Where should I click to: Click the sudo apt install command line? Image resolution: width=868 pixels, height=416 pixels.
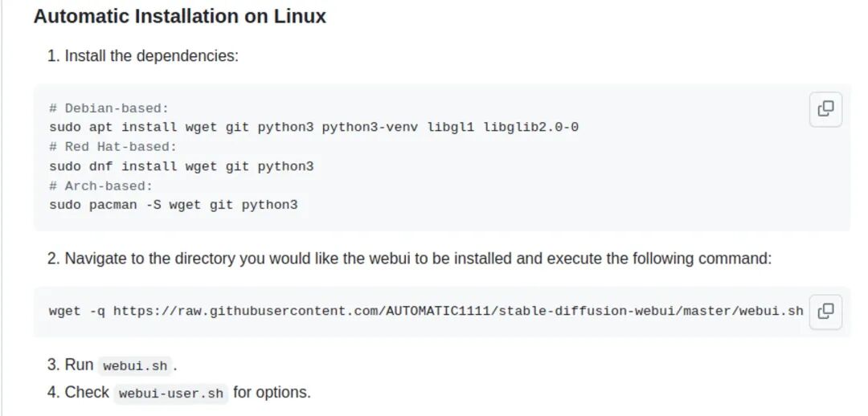(x=313, y=128)
